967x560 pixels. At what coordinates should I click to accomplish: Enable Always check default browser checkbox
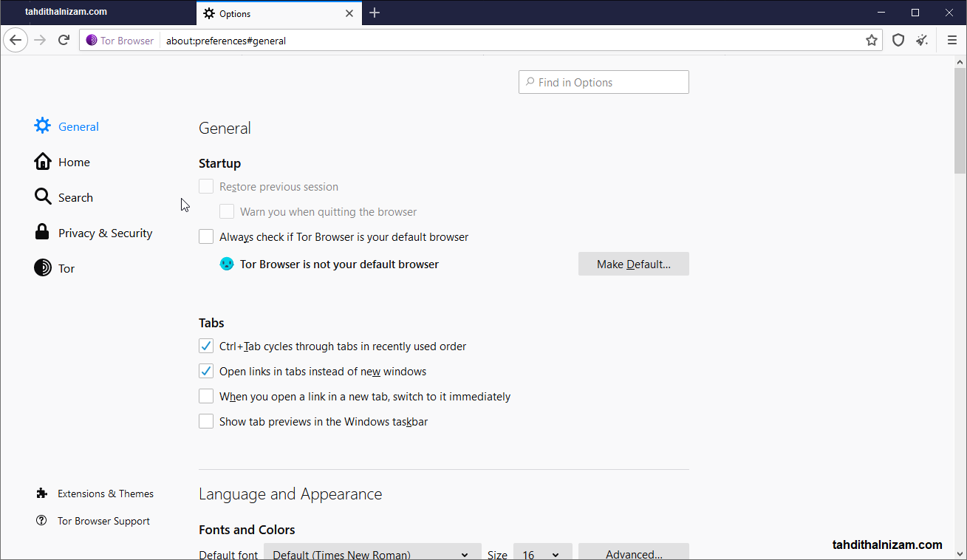(206, 237)
